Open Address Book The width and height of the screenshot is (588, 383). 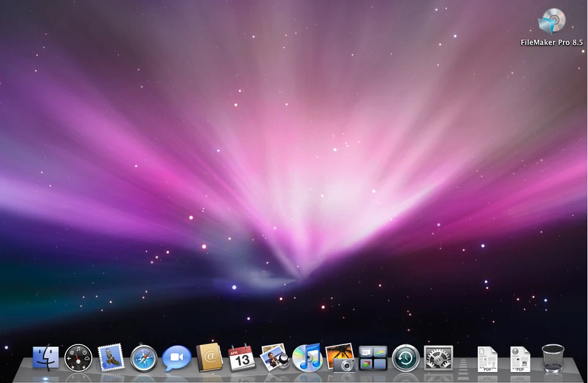[x=210, y=358]
